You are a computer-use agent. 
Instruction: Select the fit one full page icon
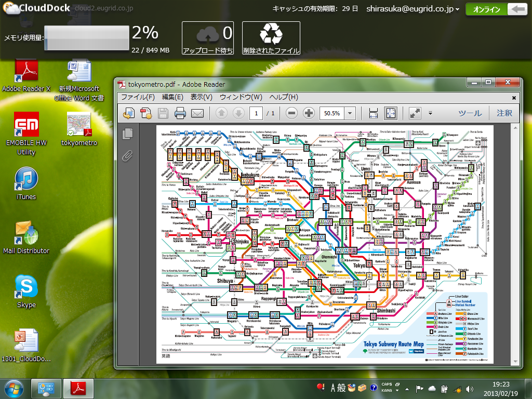click(391, 113)
